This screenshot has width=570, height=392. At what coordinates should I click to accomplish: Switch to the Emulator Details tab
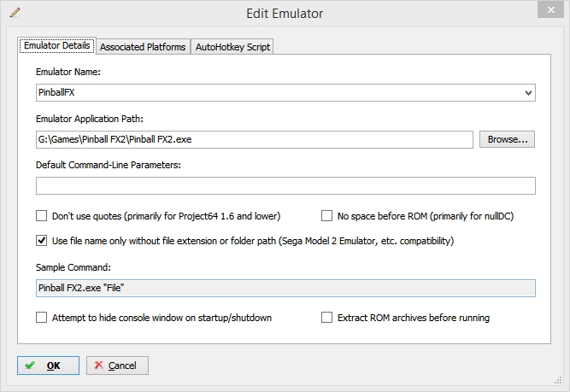coord(57,45)
